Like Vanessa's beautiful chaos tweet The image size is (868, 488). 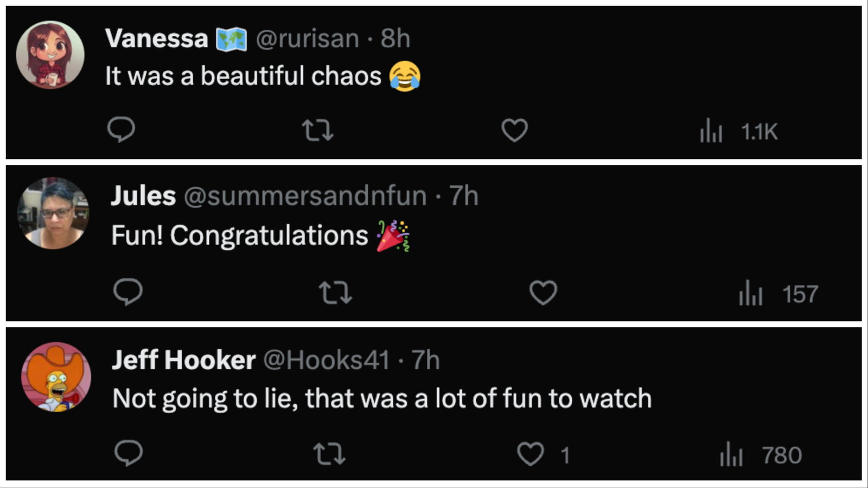click(514, 131)
